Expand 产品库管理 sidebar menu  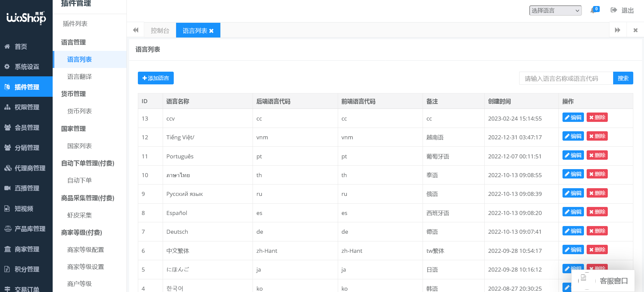click(x=30, y=229)
